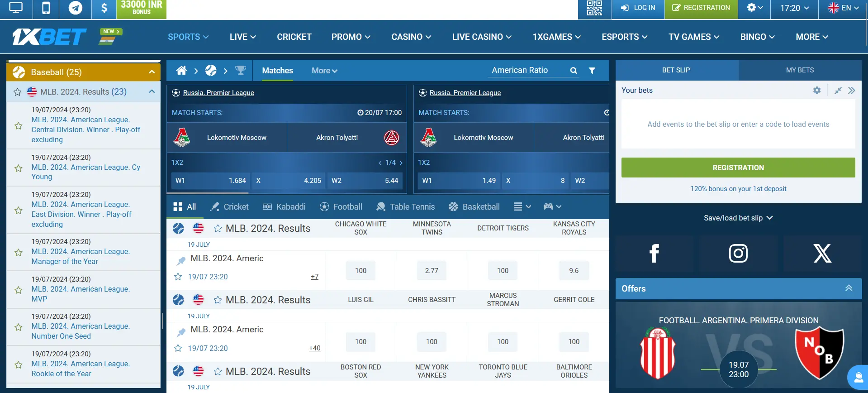Viewport: 868px width, 393px height.
Task: Favorite MLB. 2024. Results (23) in sidebar
Action: (18, 92)
